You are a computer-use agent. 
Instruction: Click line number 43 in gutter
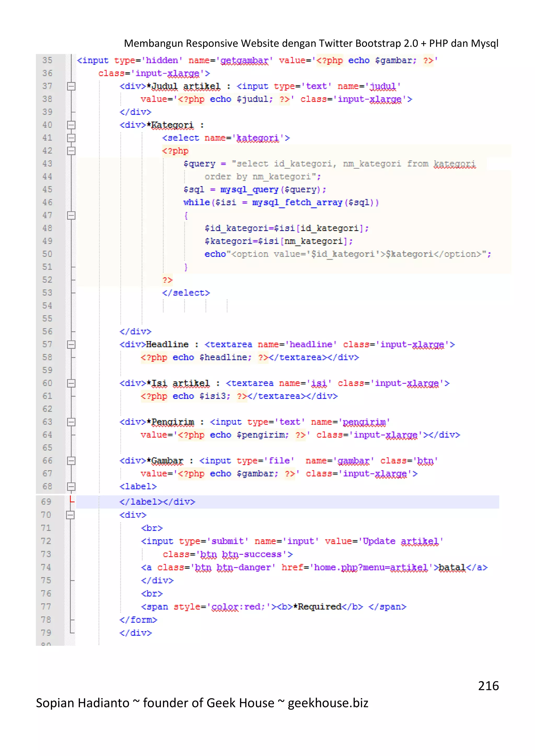click(48, 164)
